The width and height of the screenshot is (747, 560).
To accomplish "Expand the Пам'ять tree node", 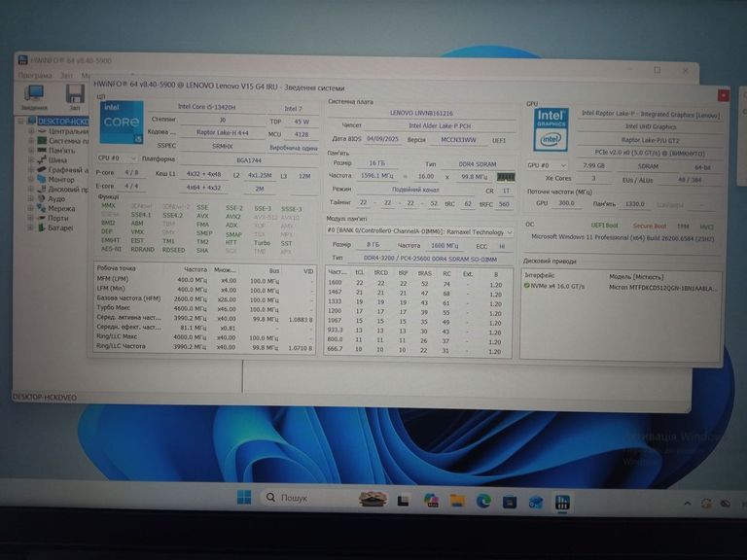I will point(31,151).
